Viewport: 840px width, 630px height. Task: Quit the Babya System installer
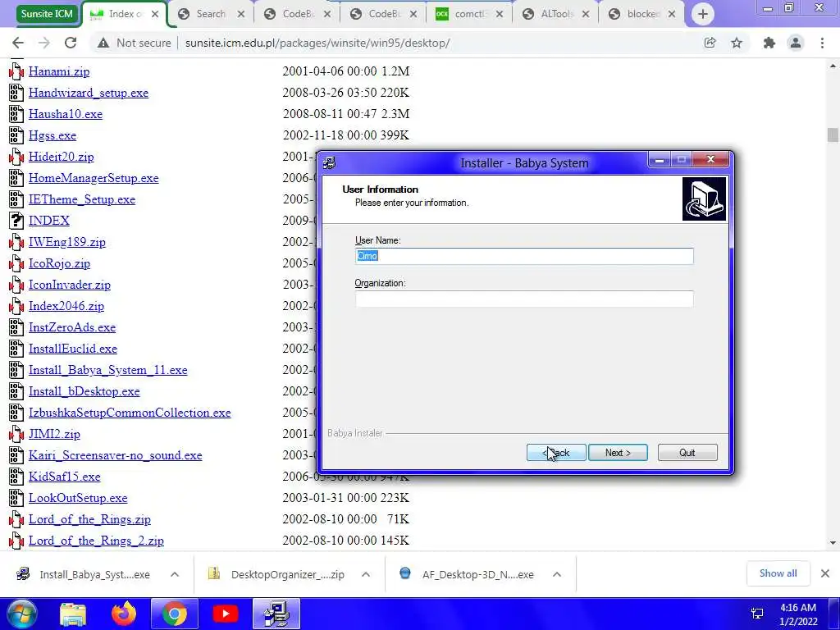coord(687,453)
